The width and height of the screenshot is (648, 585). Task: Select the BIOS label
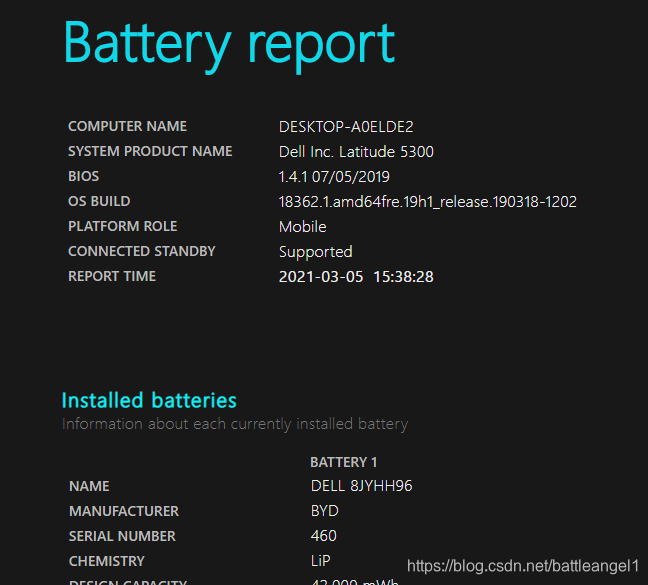pos(83,176)
